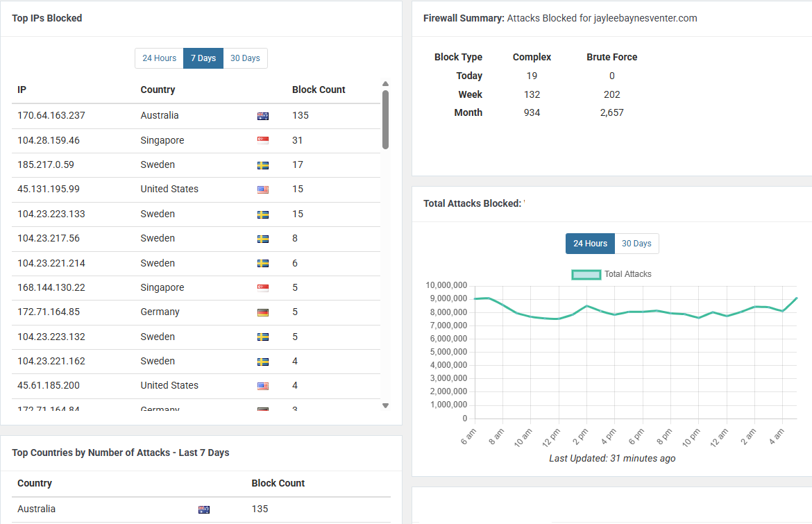Click the Singapore flag next to 168.144.130.22
812x524 pixels.
(x=263, y=288)
